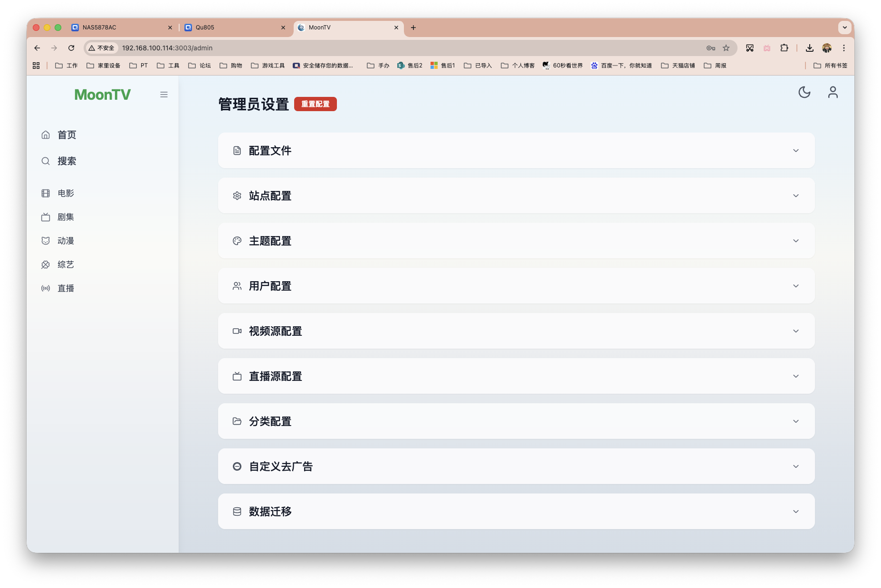Open 首页 via the home icon
881x588 pixels.
[x=46, y=135]
